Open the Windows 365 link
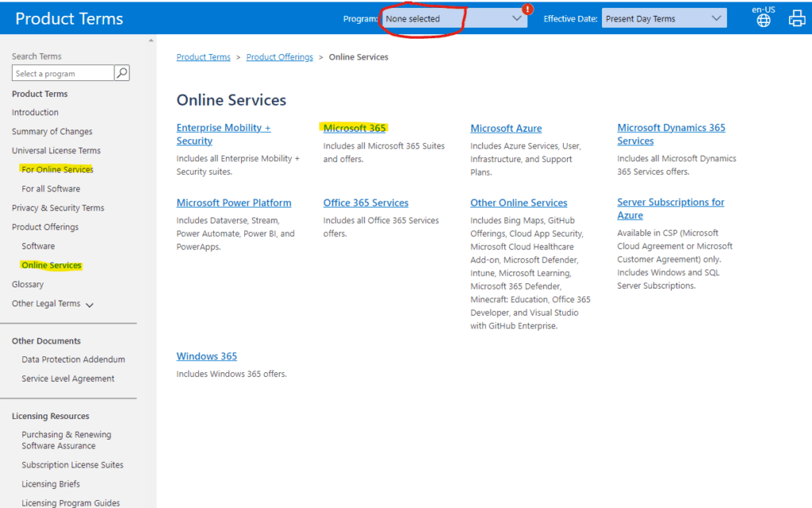Screen dimensions: 812x508 tap(207, 356)
